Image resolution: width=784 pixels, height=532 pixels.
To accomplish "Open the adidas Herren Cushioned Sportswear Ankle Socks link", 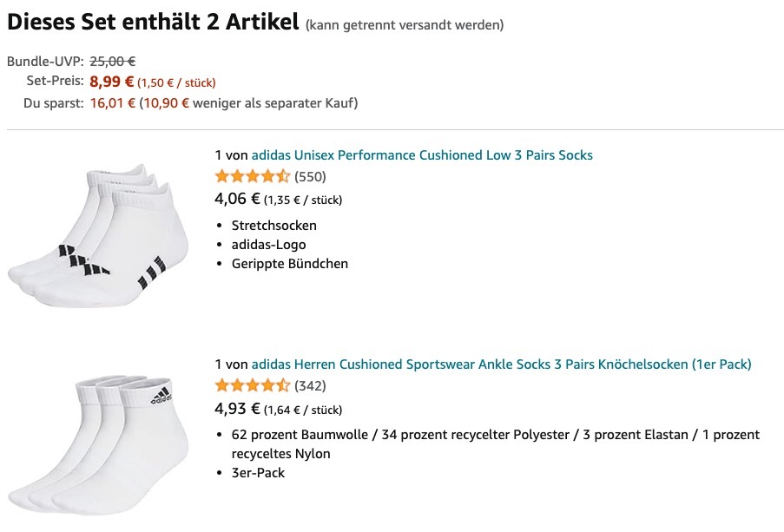I will pyautogui.click(x=501, y=365).
